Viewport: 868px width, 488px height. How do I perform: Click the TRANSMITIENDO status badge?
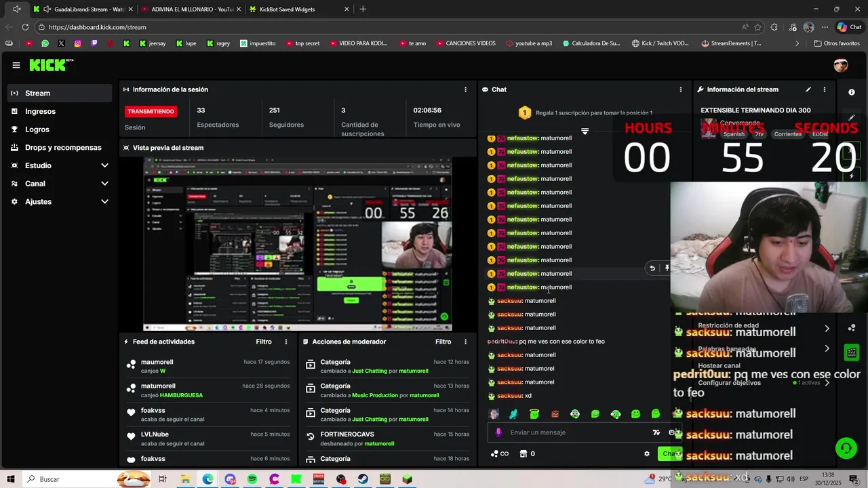pos(151,111)
